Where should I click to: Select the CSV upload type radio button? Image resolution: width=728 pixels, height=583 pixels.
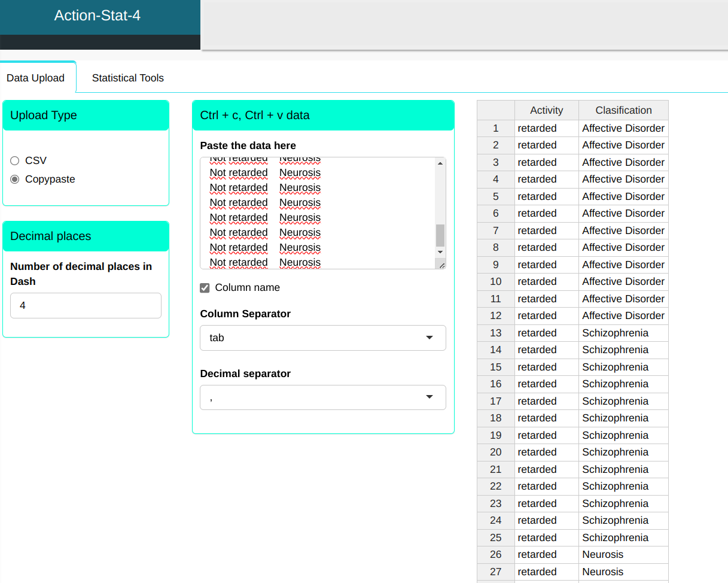pyautogui.click(x=15, y=160)
